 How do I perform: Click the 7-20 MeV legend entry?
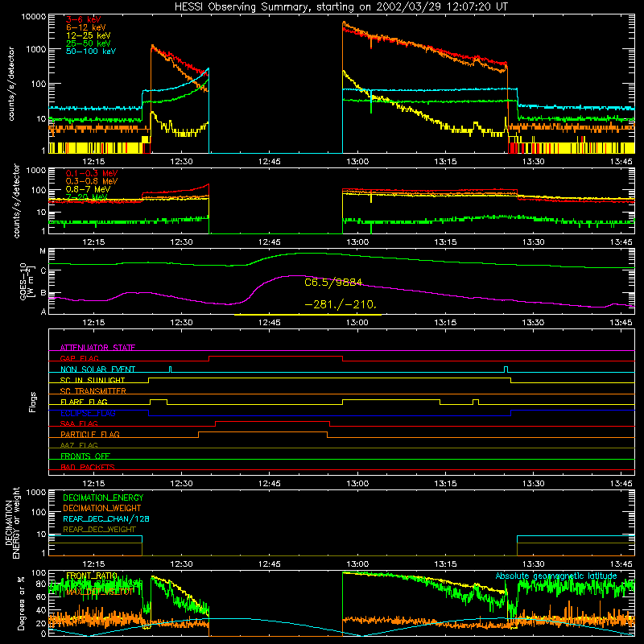point(87,197)
